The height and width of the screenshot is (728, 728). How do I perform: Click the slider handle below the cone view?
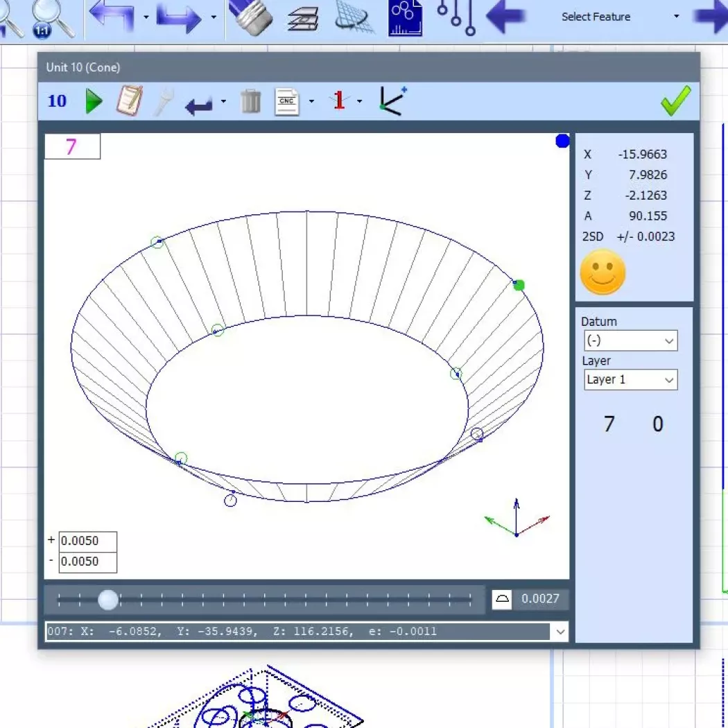pyautogui.click(x=108, y=600)
